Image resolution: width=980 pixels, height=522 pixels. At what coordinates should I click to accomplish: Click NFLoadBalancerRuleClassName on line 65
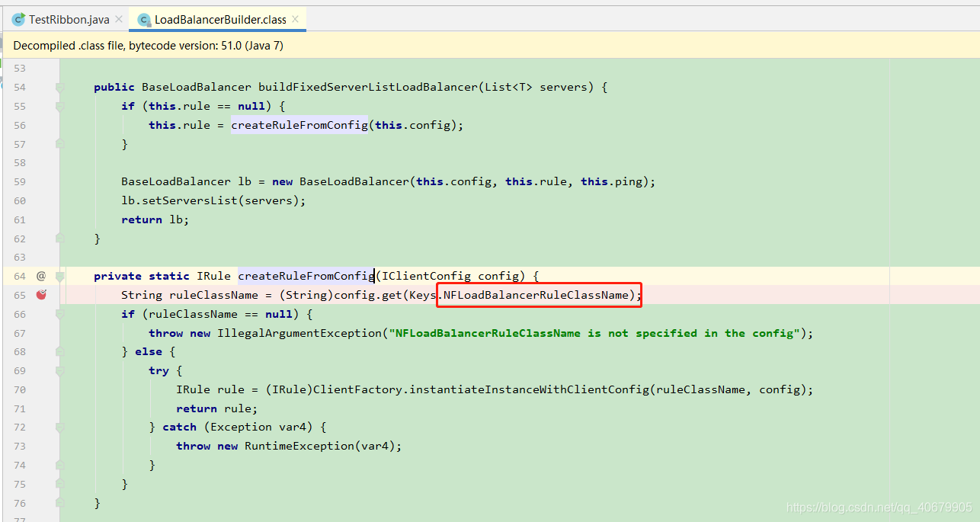(536, 295)
